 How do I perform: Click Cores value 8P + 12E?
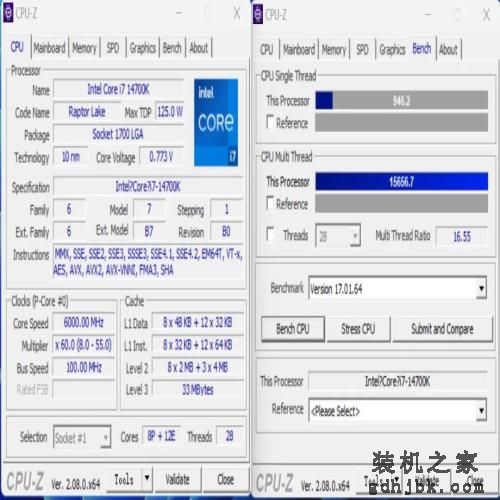point(161,436)
